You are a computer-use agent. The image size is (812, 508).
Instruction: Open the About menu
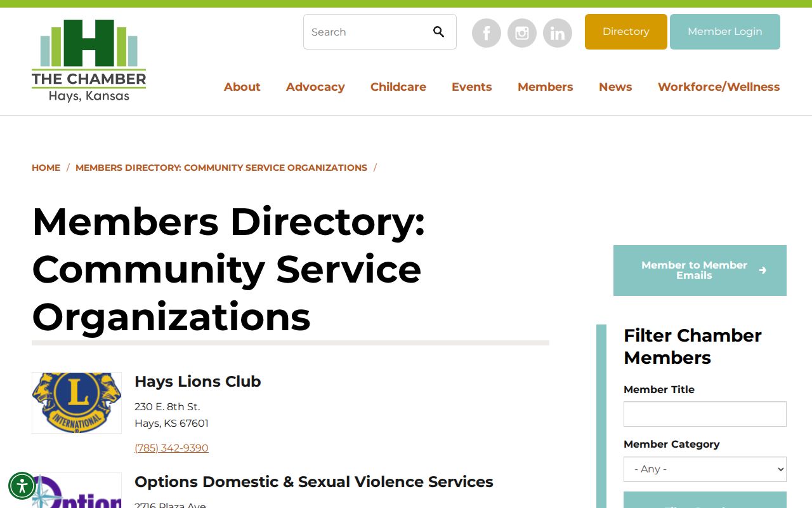(242, 87)
